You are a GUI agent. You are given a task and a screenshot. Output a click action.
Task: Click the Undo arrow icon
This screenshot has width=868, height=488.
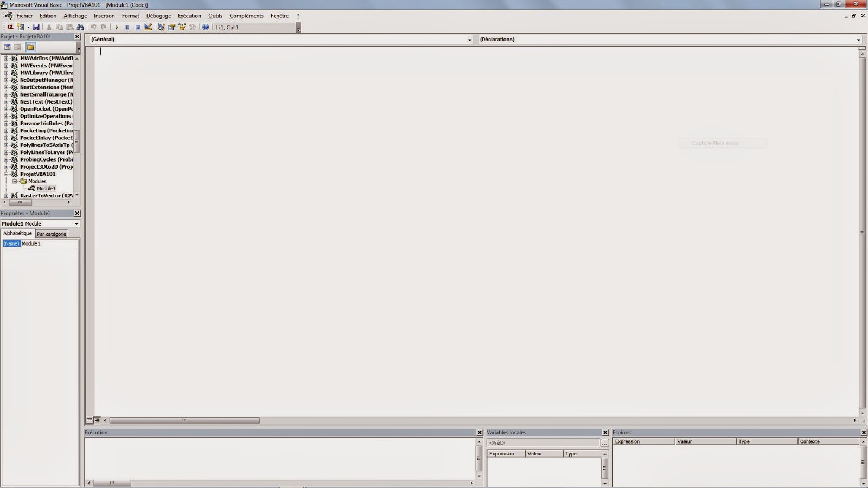93,27
